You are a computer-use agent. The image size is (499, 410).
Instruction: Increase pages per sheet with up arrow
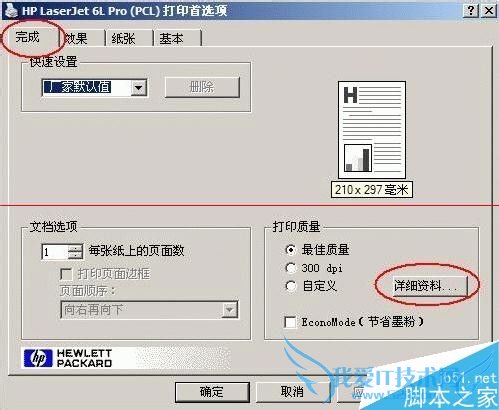75,248
